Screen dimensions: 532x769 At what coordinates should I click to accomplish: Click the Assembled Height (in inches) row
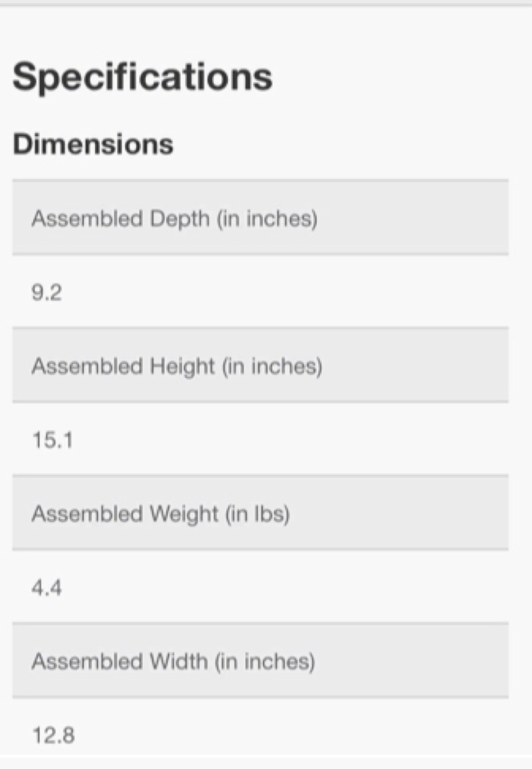click(x=260, y=365)
